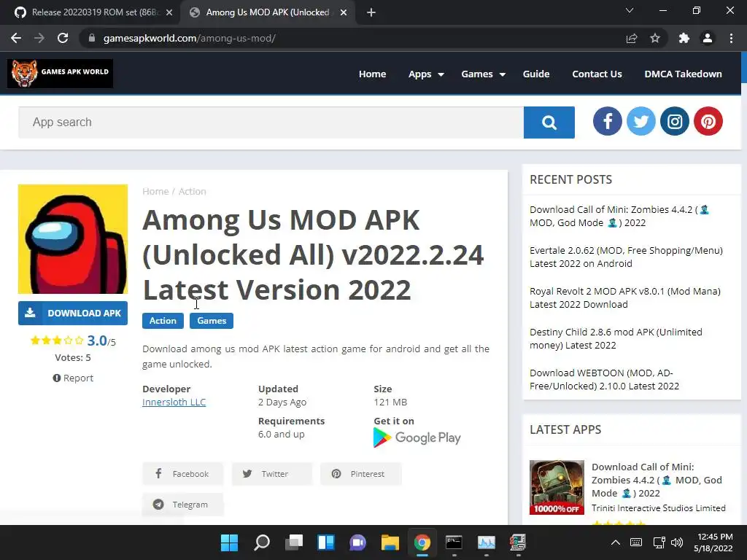Click the Games category tag
The image size is (747, 560).
click(212, 321)
